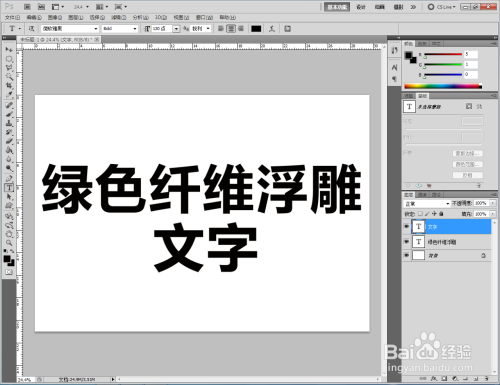Set right text alignment
Viewport: 500px width, 385px height.
coord(241,29)
